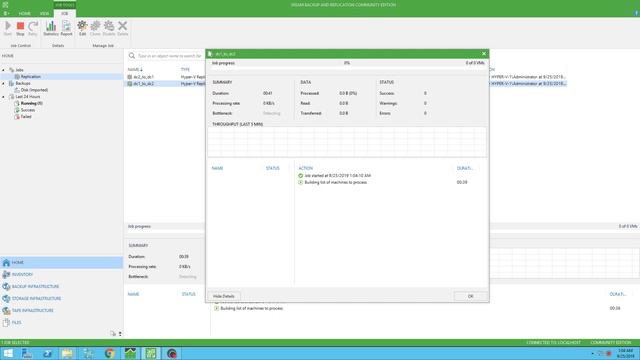This screenshot has width=640, height=360.
Task: Open job Statistics from the ribbon
Action: point(51,29)
